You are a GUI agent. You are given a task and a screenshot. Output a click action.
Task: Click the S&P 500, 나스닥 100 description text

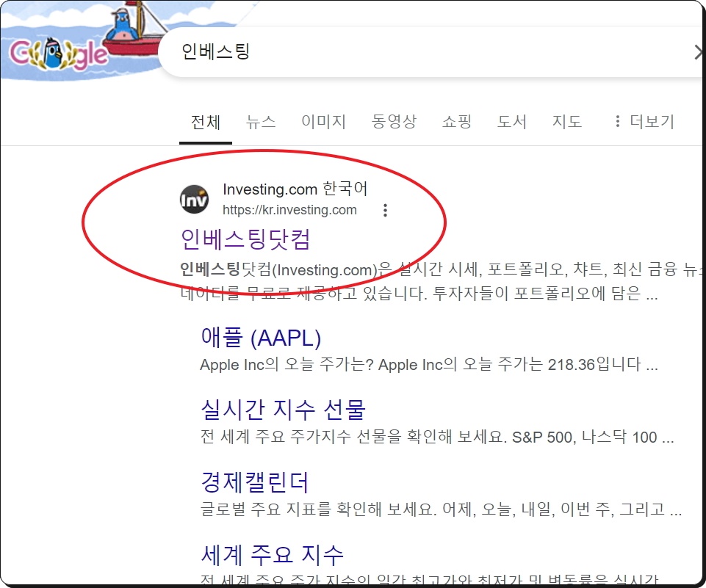[x=436, y=437]
